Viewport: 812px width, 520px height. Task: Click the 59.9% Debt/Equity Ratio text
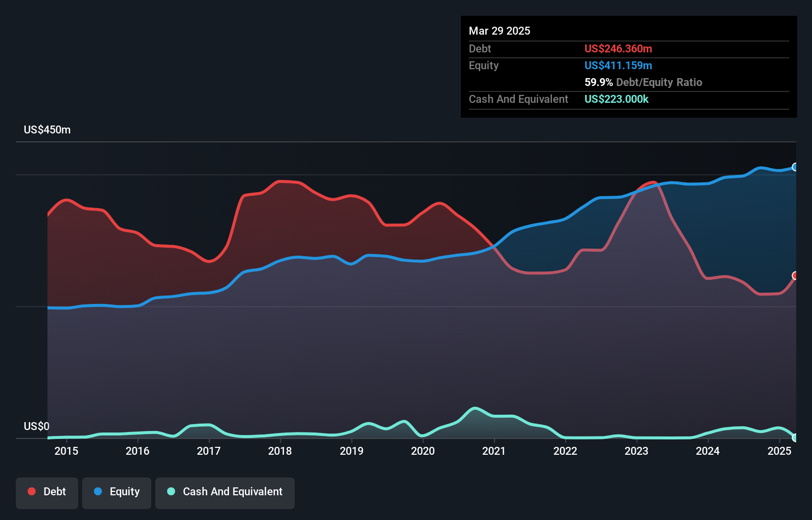pyautogui.click(x=643, y=82)
